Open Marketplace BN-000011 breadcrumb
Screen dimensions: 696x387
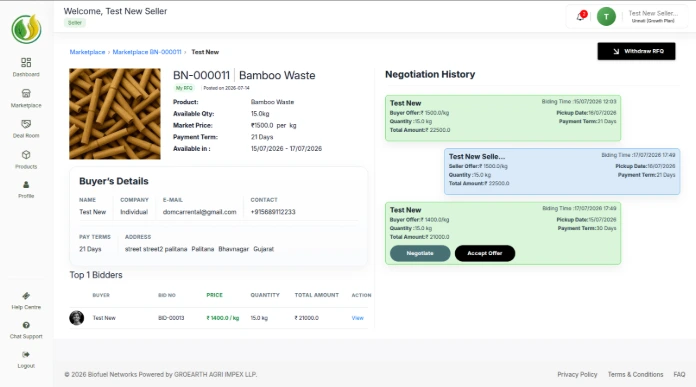coord(147,52)
